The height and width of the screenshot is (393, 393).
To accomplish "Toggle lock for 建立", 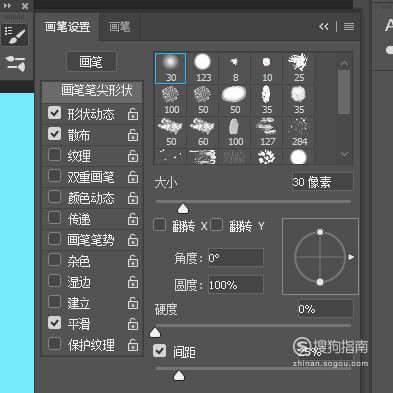I will 133,303.
